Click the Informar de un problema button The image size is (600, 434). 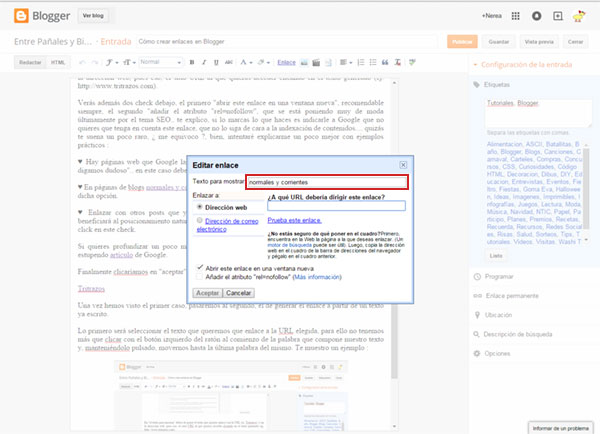point(560,428)
